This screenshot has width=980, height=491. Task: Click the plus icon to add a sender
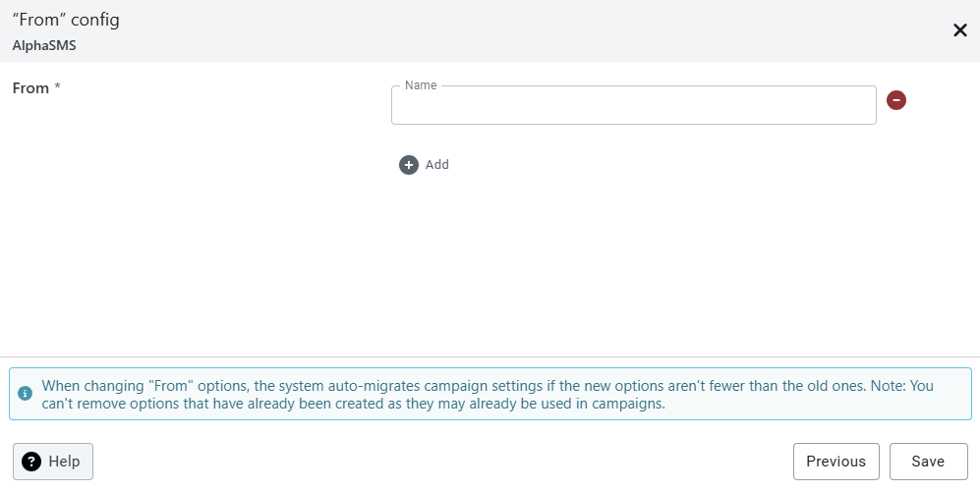(x=409, y=165)
